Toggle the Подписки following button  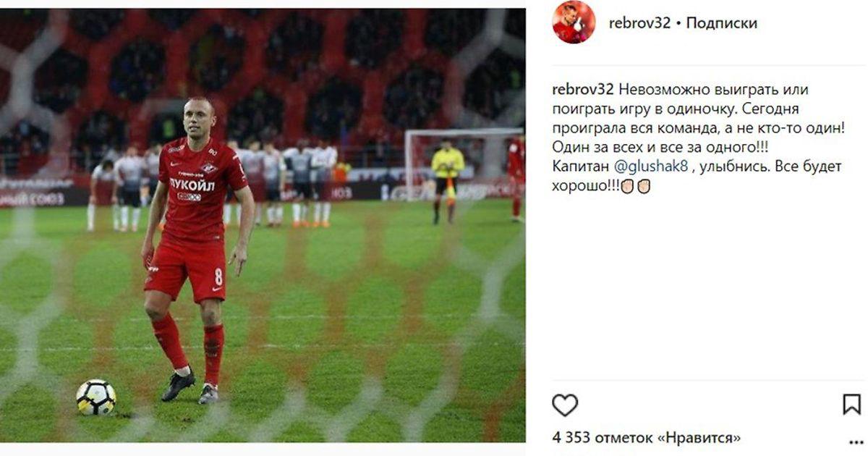pos(721,22)
